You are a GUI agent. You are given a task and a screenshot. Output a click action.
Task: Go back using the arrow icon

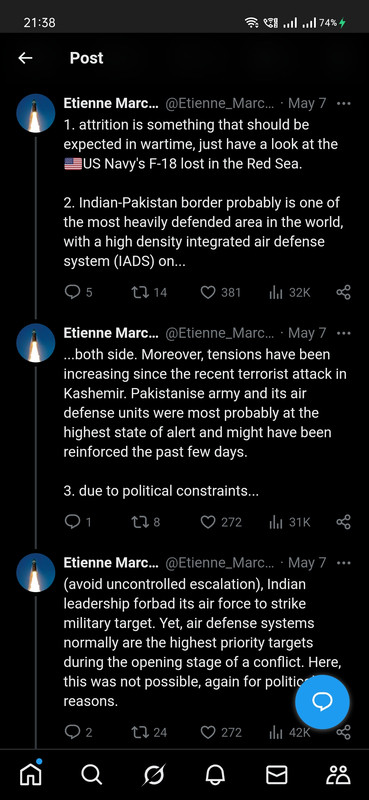(x=25, y=58)
